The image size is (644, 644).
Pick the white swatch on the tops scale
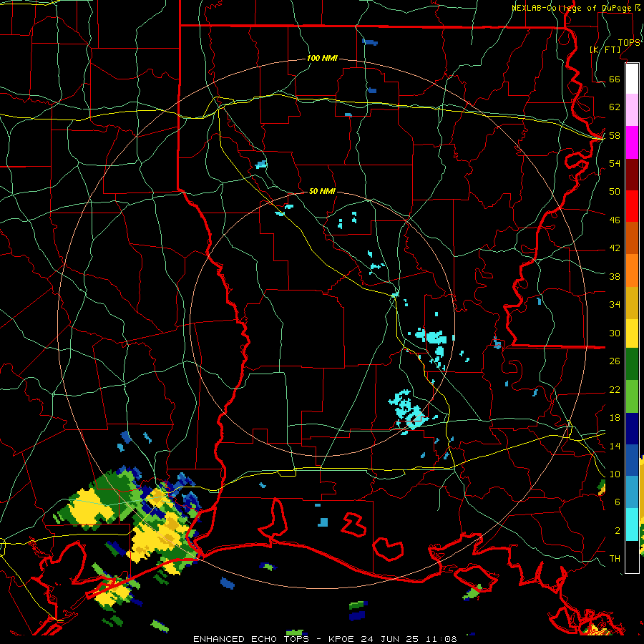(x=632, y=79)
